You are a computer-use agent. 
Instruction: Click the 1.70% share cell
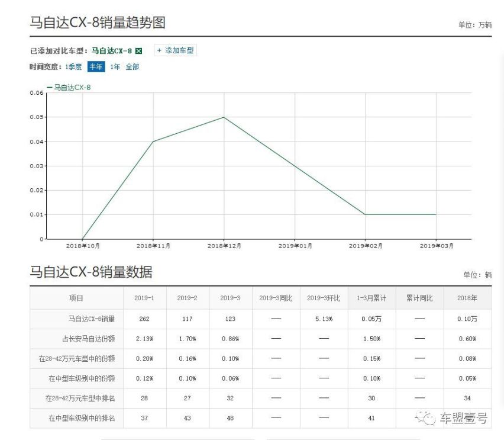tap(188, 339)
